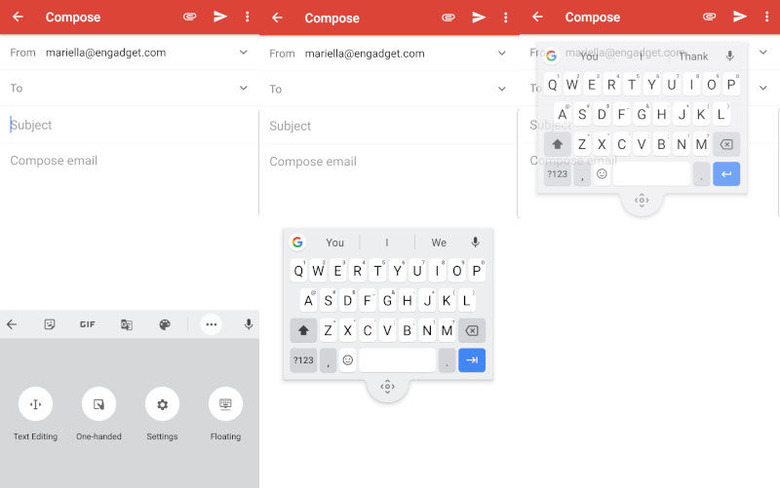Open the keyboard Settings gear option
Image resolution: width=780 pixels, height=488 pixels.
[x=162, y=404]
